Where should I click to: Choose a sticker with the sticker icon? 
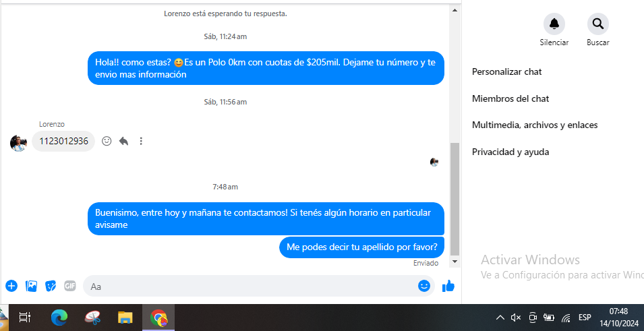(x=50, y=286)
